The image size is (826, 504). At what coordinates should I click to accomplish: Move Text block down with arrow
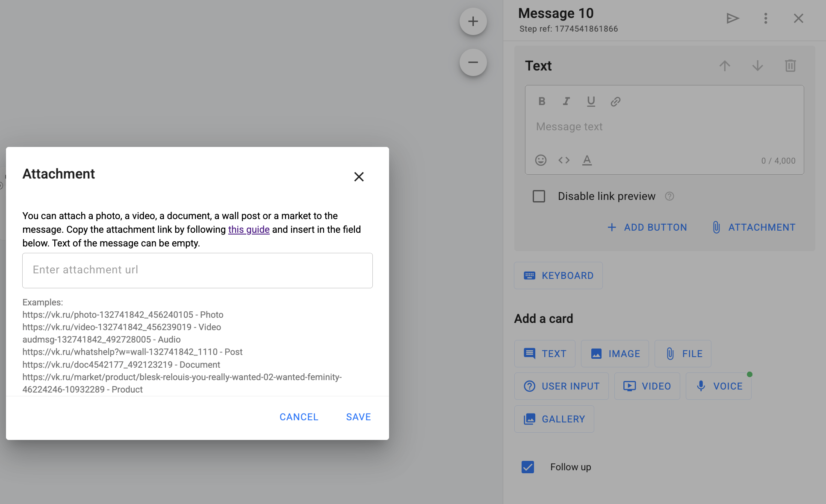tap(757, 66)
